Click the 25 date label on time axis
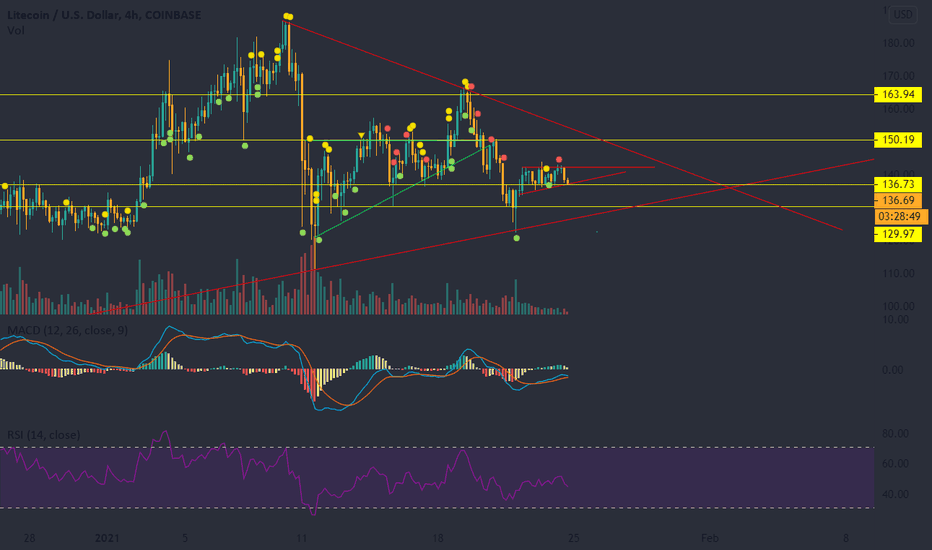Image resolution: width=932 pixels, height=550 pixels. pyautogui.click(x=573, y=538)
